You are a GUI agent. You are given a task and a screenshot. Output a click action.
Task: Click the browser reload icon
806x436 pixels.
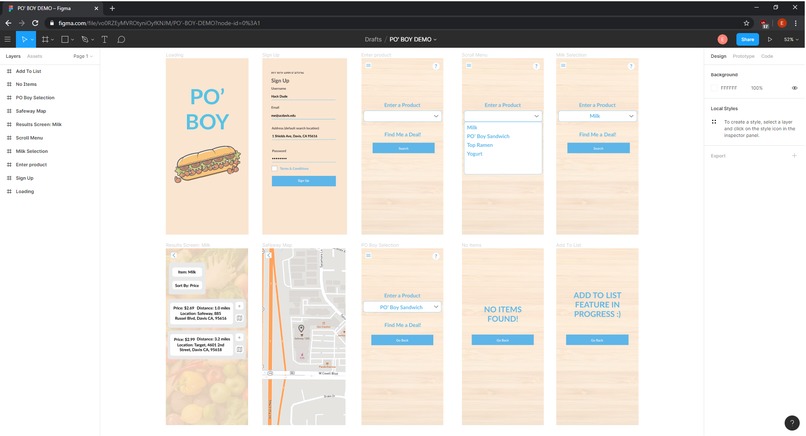pyautogui.click(x=35, y=23)
